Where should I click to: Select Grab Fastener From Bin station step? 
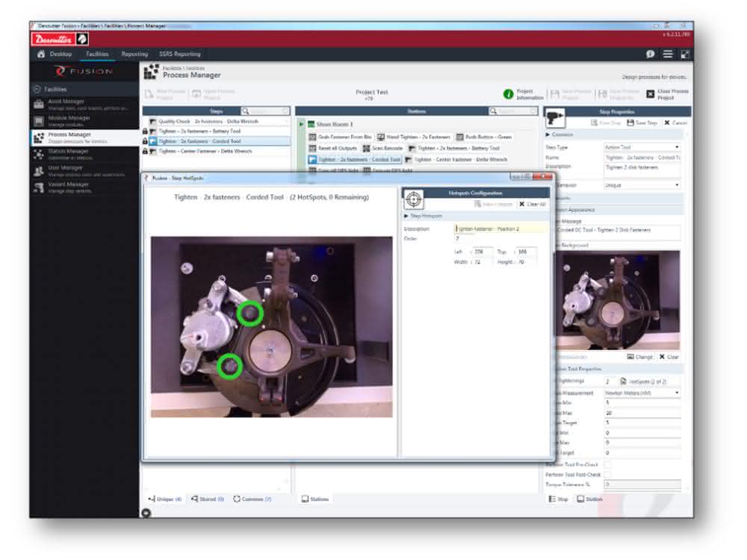tap(340, 137)
